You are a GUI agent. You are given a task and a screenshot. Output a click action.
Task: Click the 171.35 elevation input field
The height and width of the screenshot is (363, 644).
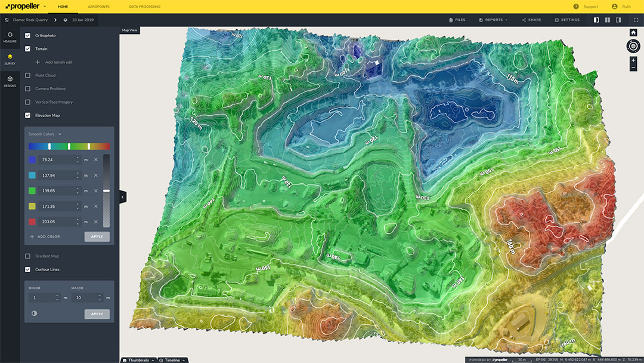point(60,207)
